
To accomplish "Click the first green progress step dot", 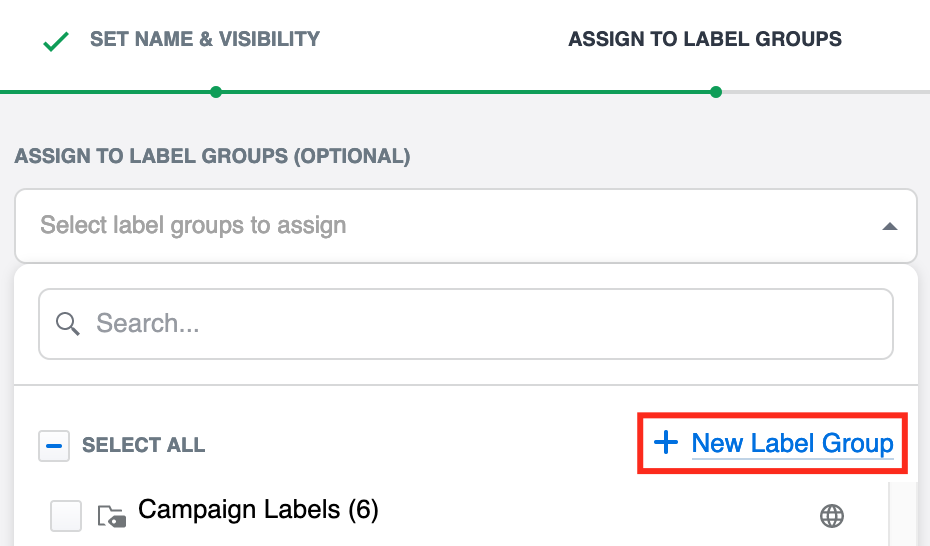I will click(216, 92).
